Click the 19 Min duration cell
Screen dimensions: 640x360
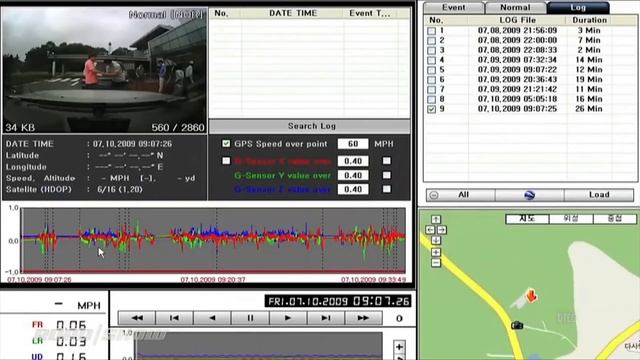589,80
